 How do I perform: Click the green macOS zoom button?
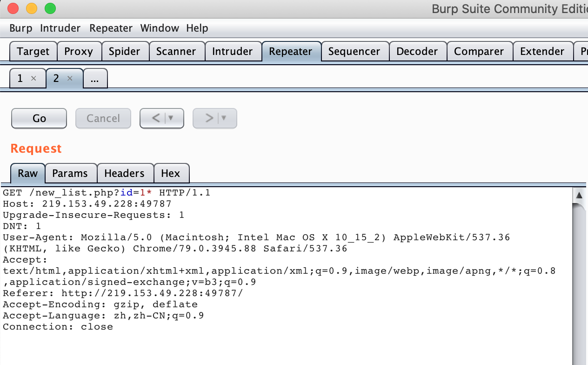tap(50, 8)
